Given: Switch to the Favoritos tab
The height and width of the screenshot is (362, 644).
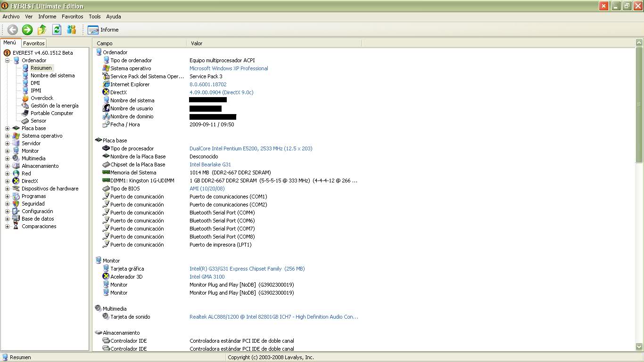Looking at the screenshot, I should tap(34, 43).
